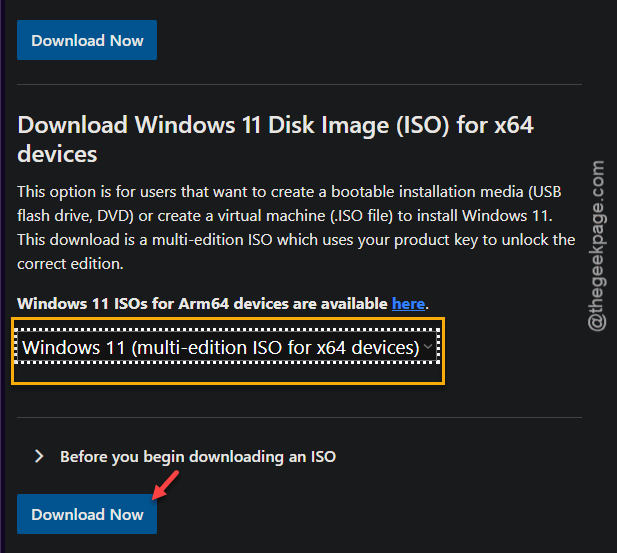Click the chevron icon beside Before you begin
The width and height of the screenshot is (617, 553).
point(39,457)
